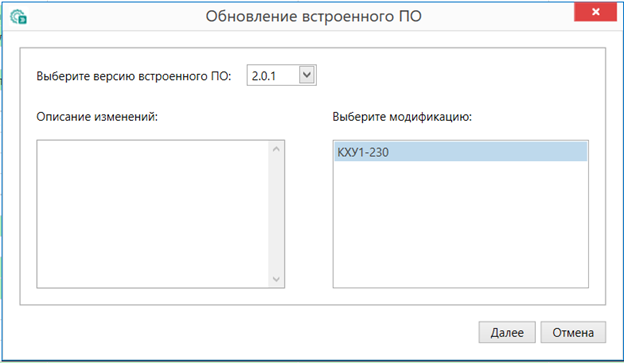
Task: Focus the Описание изменений text area
Action: (153, 214)
